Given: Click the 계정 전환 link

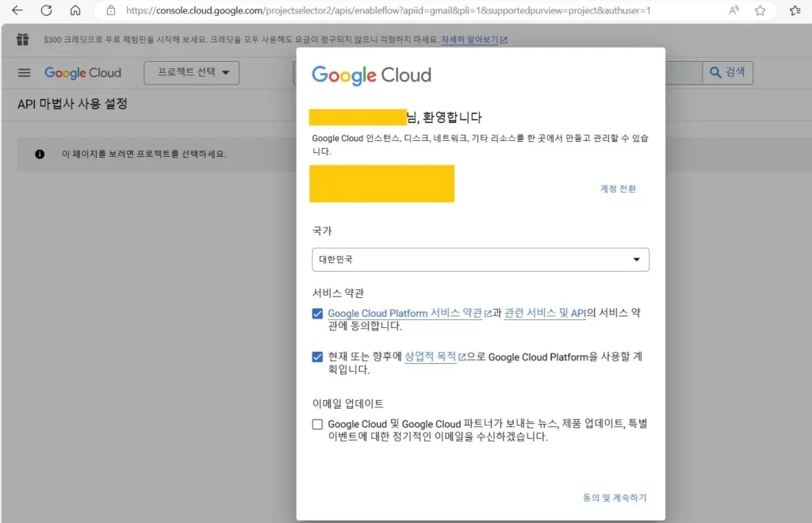Looking at the screenshot, I should tap(617, 189).
